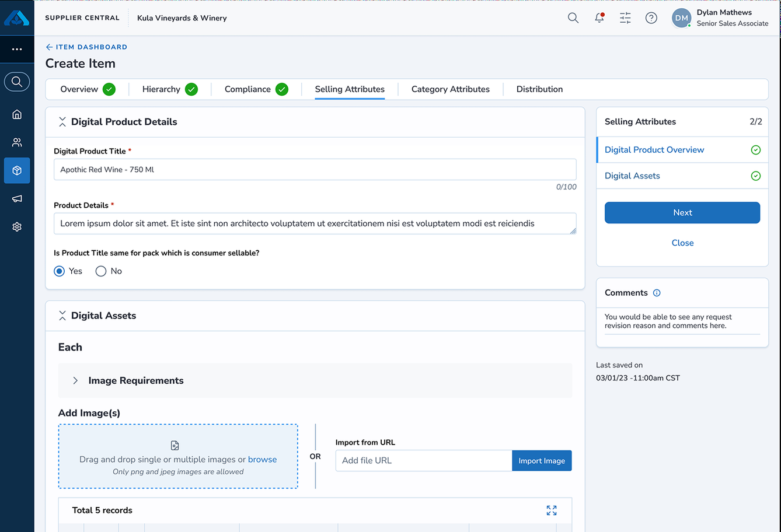781x532 pixels.
Task: Click the sidebar search icon
Action: (x=17, y=82)
